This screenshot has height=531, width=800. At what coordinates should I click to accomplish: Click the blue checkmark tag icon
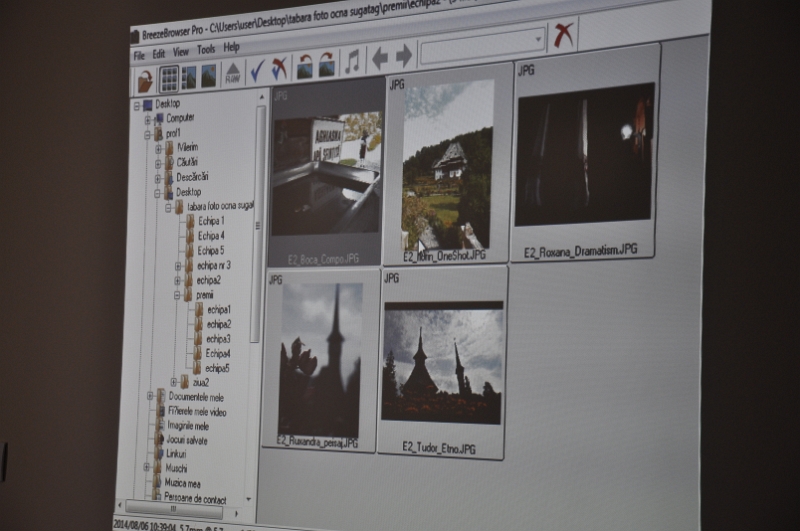coord(258,70)
